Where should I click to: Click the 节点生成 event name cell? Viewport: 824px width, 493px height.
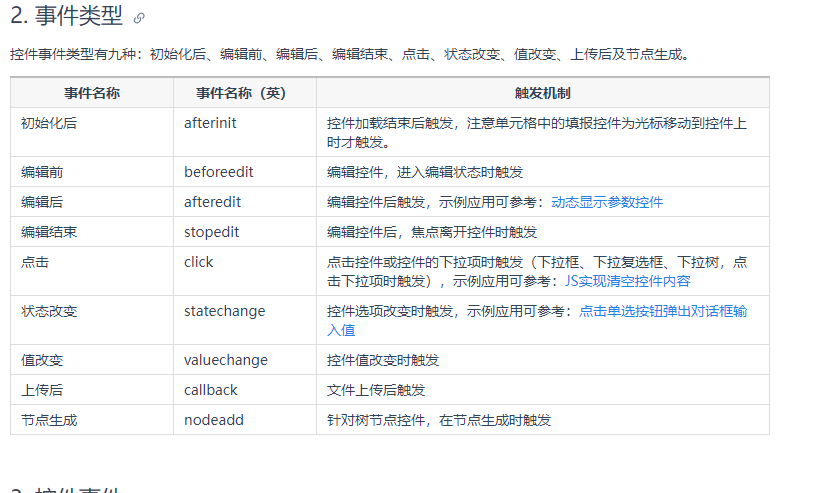coord(92,420)
